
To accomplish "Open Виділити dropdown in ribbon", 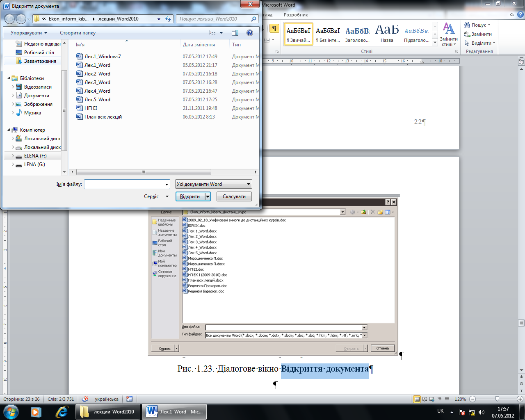I will pyautogui.click(x=480, y=43).
